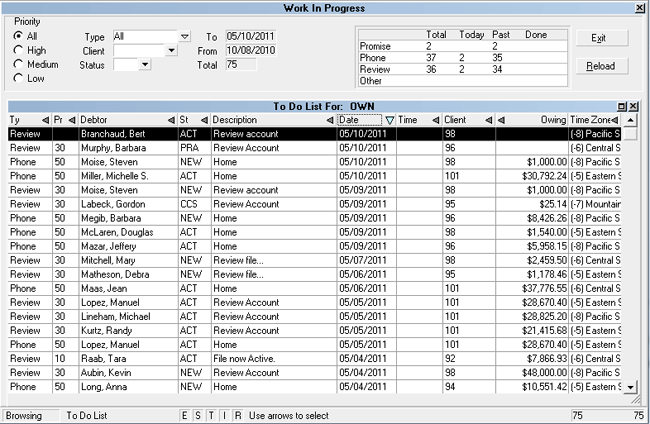Select the Low priority radio button
The width and height of the screenshot is (650, 424).
(18, 78)
